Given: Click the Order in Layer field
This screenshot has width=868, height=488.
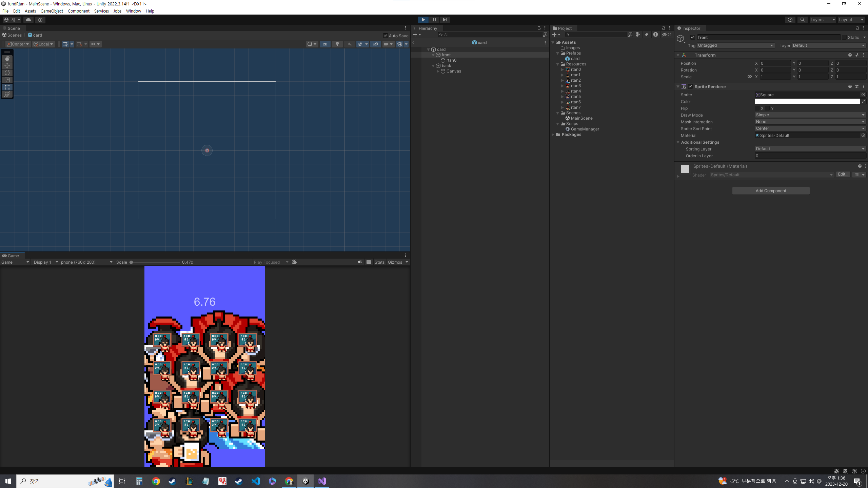Looking at the screenshot, I should (810, 156).
